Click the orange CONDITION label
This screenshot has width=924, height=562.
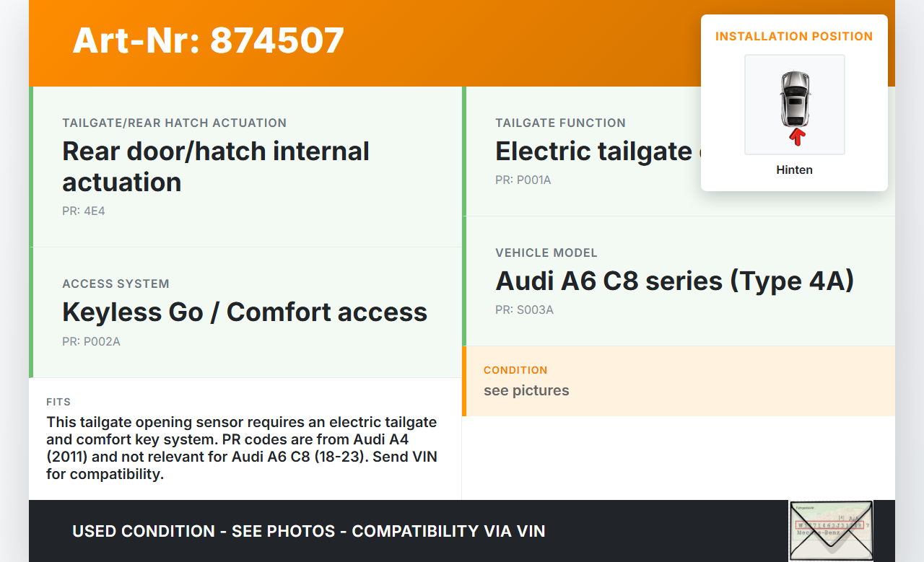tap(515, 370)
